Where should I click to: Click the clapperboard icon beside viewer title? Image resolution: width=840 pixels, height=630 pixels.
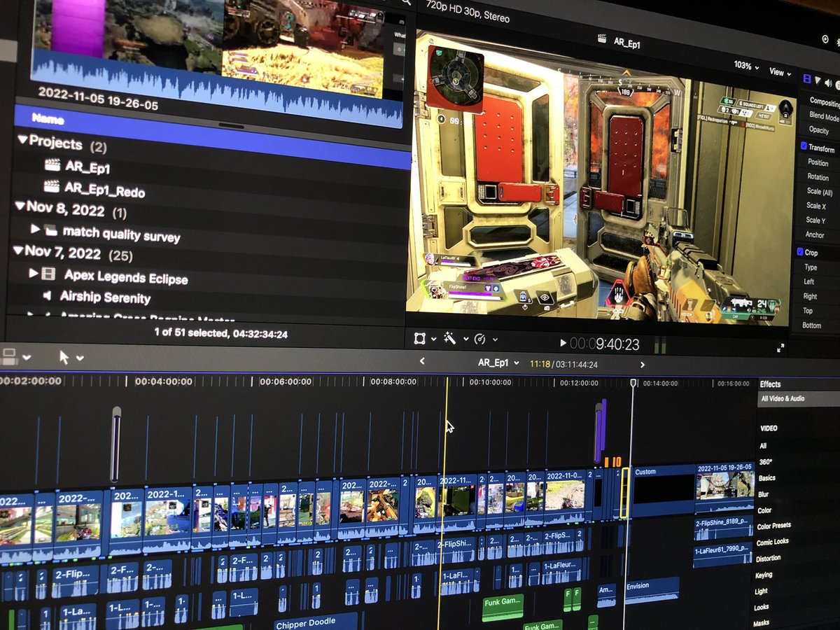pos(601,40)
